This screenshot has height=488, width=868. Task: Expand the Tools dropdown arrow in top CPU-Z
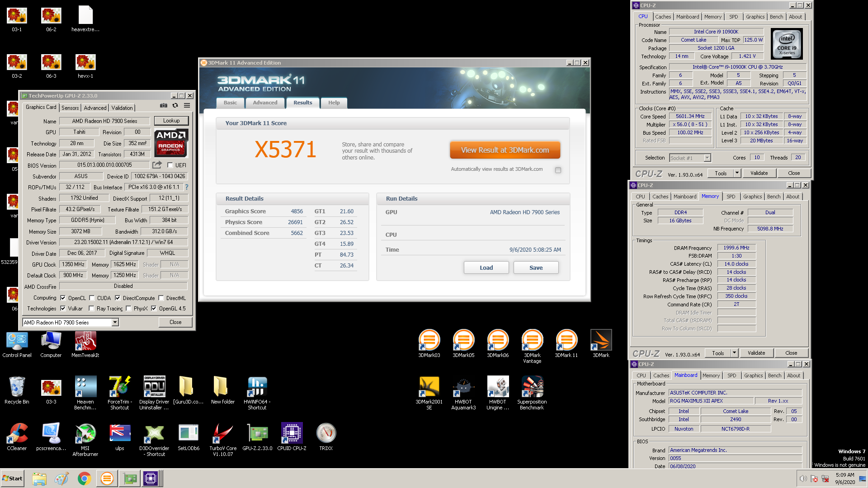coord(737,173)
